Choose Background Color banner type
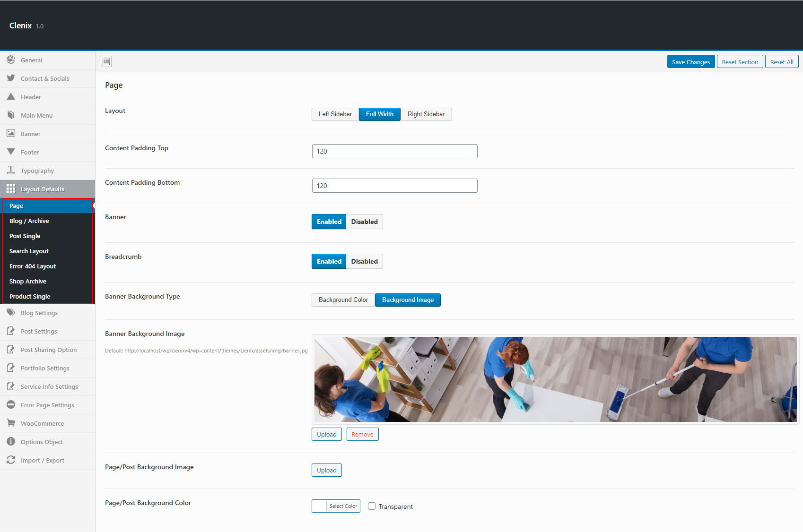 coord(343,300)
